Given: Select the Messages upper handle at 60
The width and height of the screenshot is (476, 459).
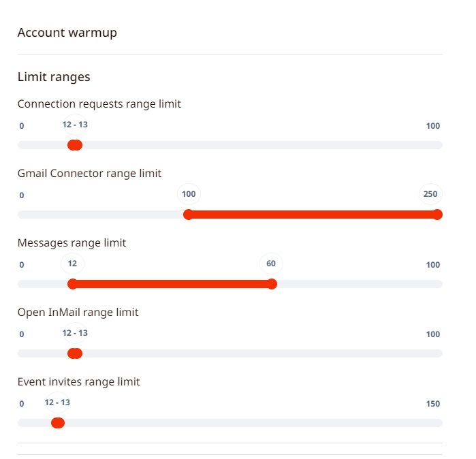Looking at the screenshot, I should pyautogui.click(x=272, y=284).
